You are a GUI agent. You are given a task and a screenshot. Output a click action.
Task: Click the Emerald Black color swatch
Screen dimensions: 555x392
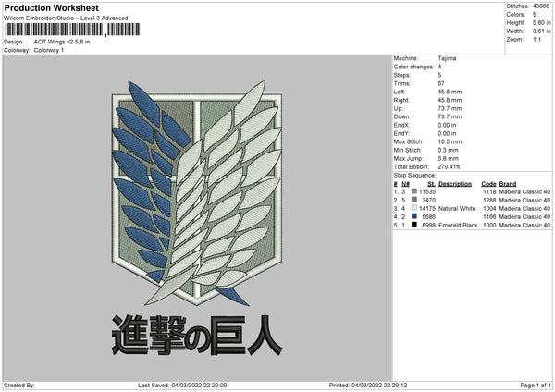[x=414, y=225]
